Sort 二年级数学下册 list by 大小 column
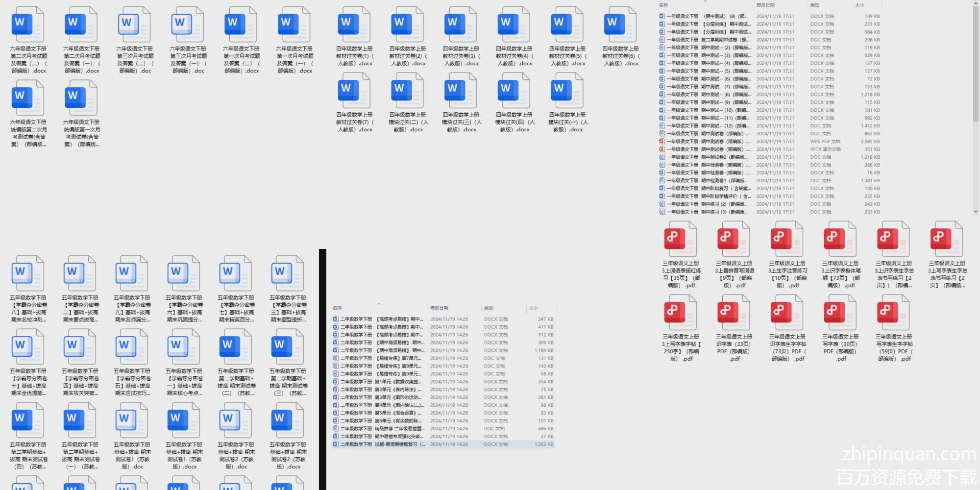This screenshot has height=490, width=980. pos(533,308)
